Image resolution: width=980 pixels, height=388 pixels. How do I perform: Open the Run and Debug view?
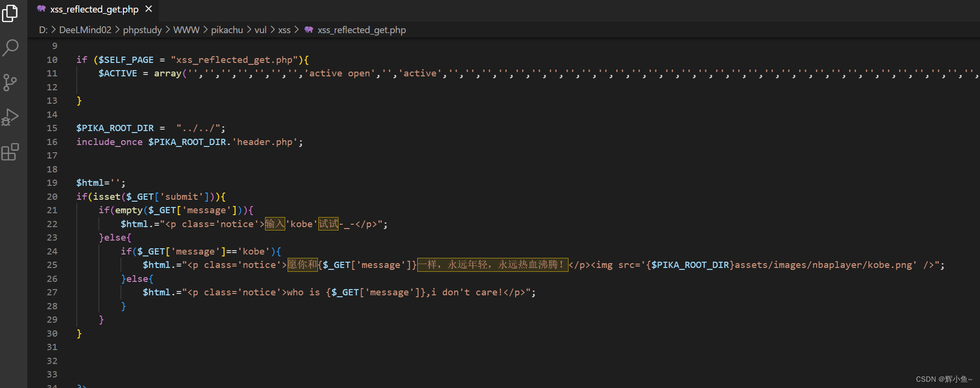point(10,117)
